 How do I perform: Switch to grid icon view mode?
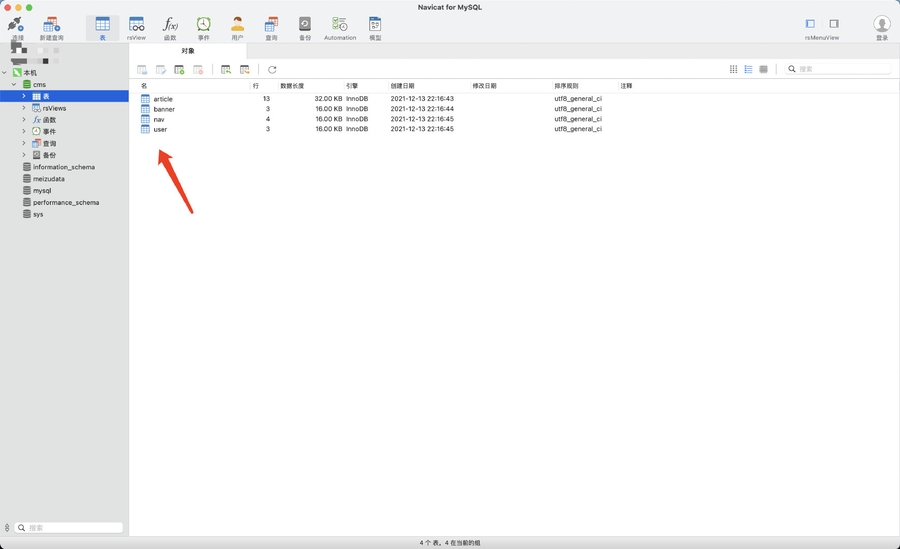click(733, 70)
